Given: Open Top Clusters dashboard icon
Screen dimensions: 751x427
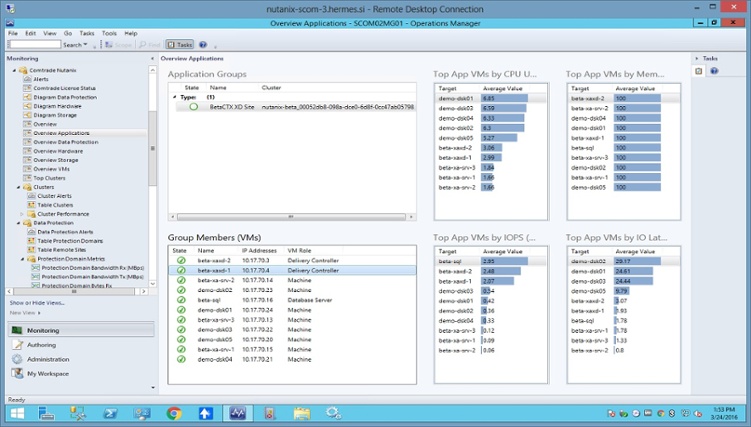Looking at the screenshot, I should click(x=28, y=178).
